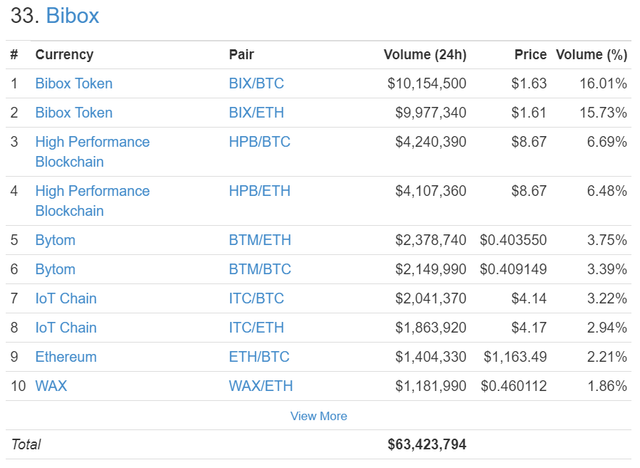Image resolution: width=640 pixels, height=468 pixels.
Task: Open the BIX/ETH pair link
Action: coord(256,113)
